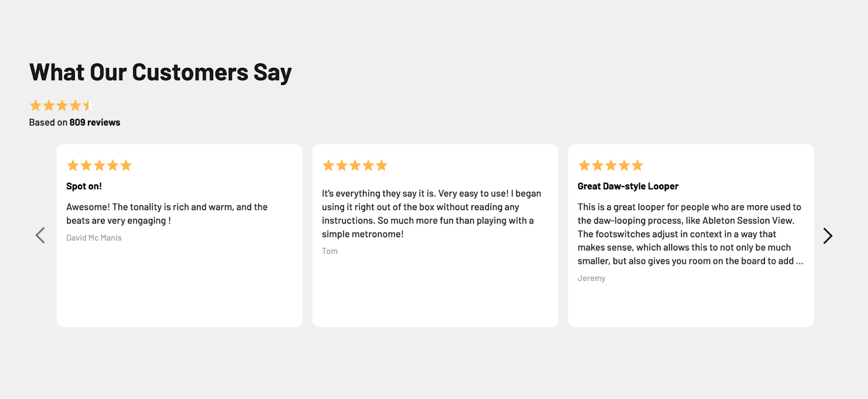Click stars above "Great Daw-style Looper"
Image resolution: width=868 pixels, height=399 pixels.
click(610, 165)
